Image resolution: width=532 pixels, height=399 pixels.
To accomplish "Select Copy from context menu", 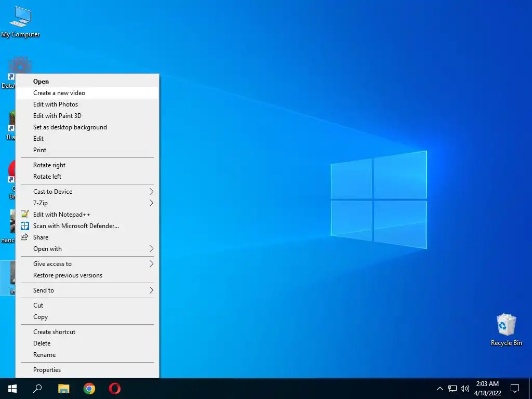I will pos(87,317).
